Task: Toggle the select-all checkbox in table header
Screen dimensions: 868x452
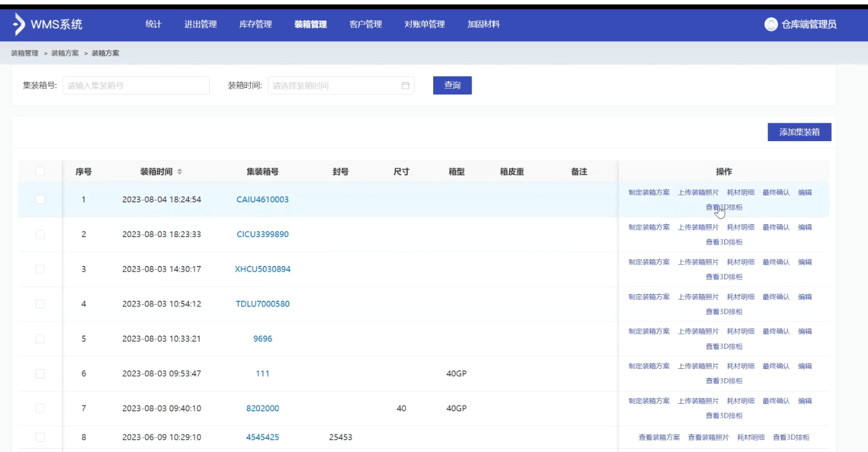Action: tap(40, 172)
